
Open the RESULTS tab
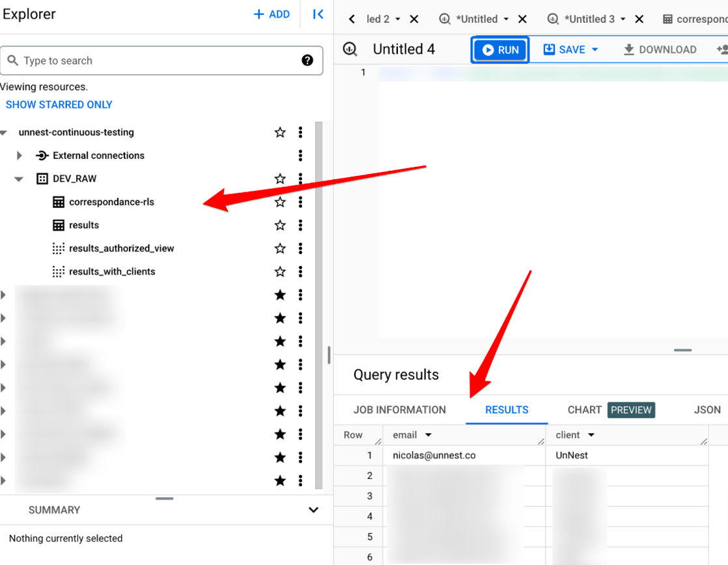point(507,410)
